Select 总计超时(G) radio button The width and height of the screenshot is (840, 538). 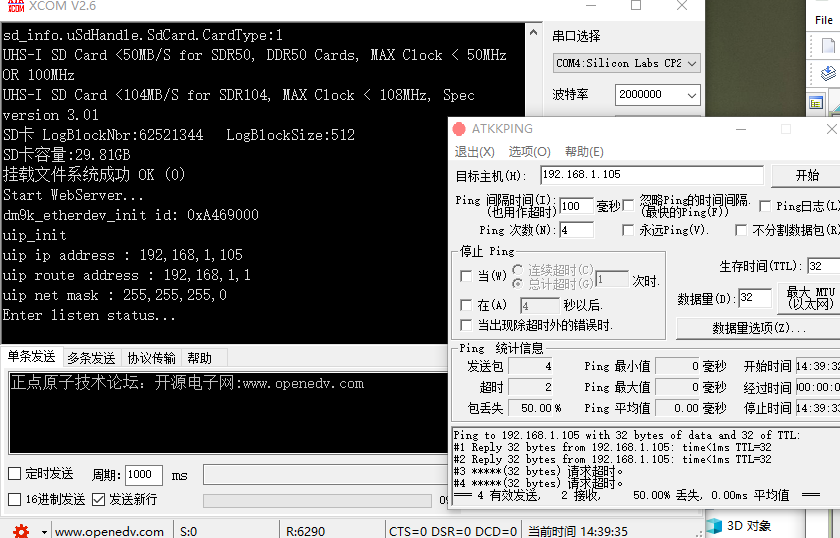(x=518, y=283)
